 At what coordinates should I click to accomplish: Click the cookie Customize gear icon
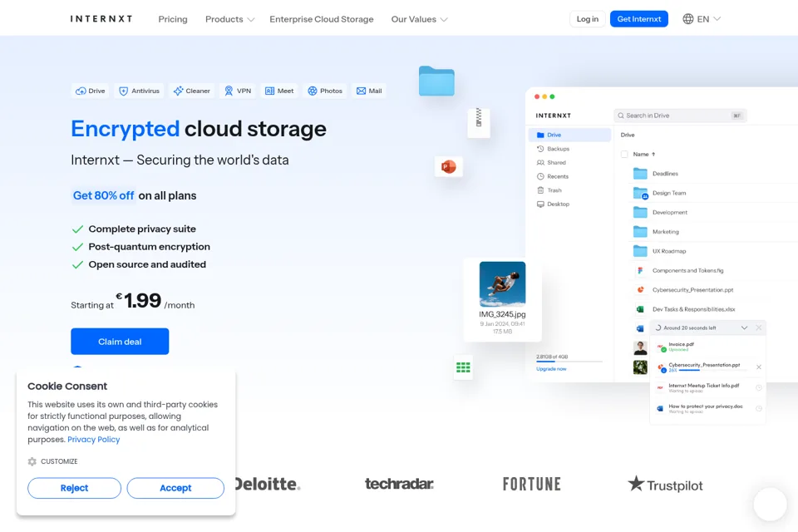click(32, 461)
